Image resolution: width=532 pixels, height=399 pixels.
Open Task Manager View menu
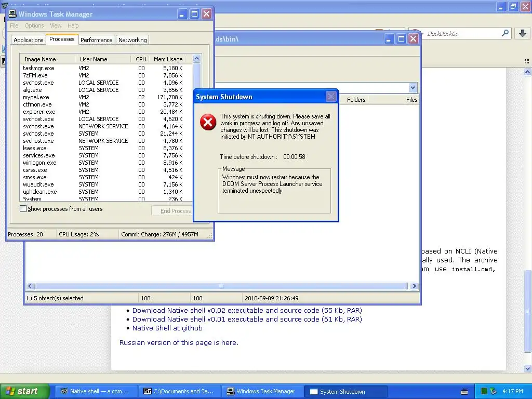(56, 25)
